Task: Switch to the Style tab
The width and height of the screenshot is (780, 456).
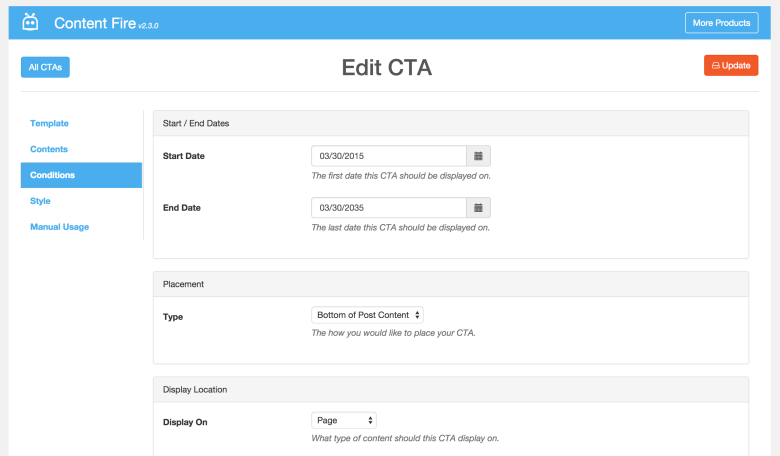Action: point(41,201)
